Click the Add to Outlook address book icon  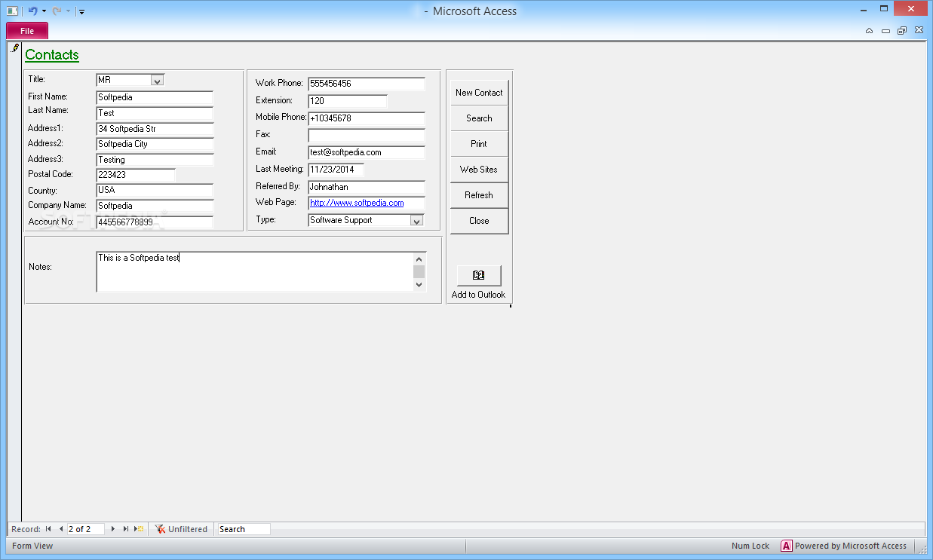point(479,275)
